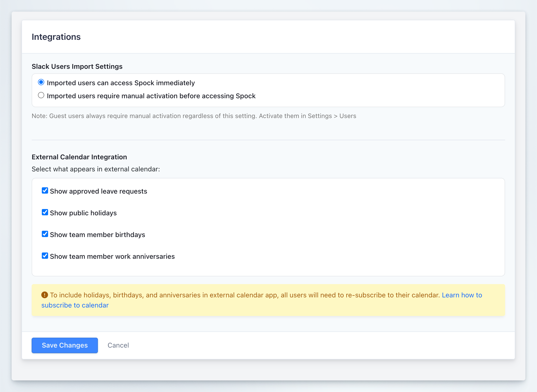
Task: Click the guest users activation note text
Action: [x=193, y=116]
